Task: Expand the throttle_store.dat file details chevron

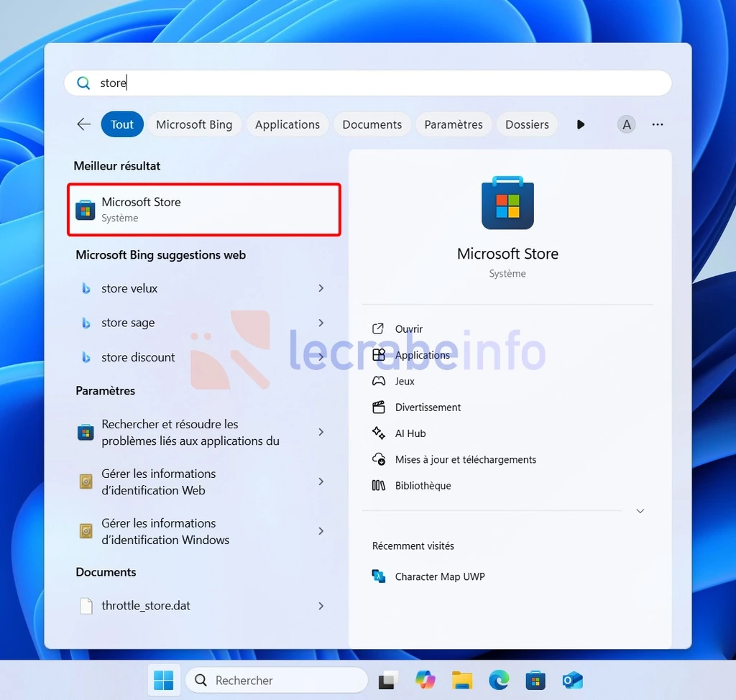Action: [321, 606]
